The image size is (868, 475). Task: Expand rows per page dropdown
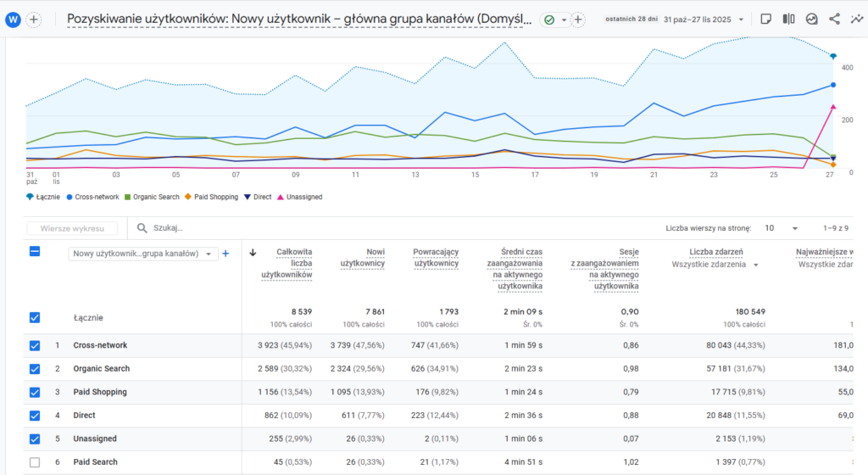pos(781,228)
